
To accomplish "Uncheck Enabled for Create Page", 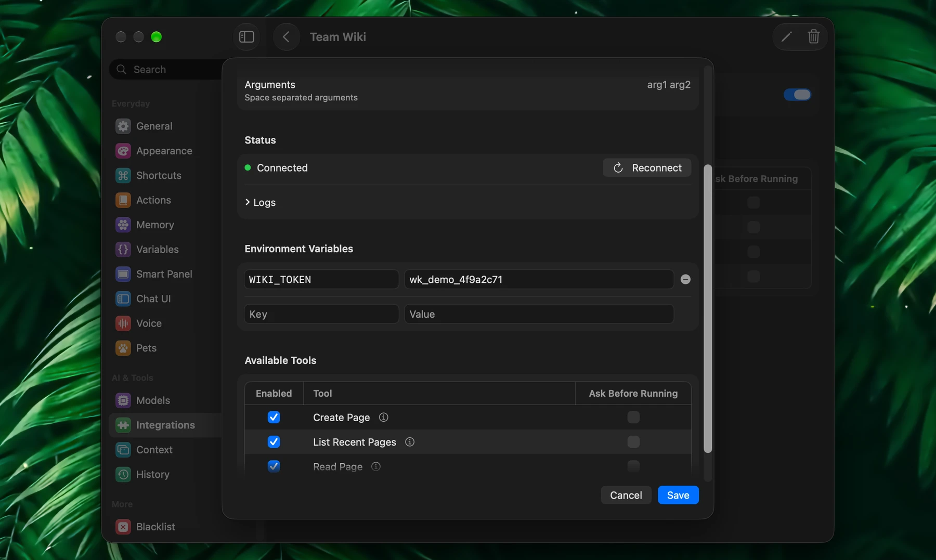I will pos(274,417).
